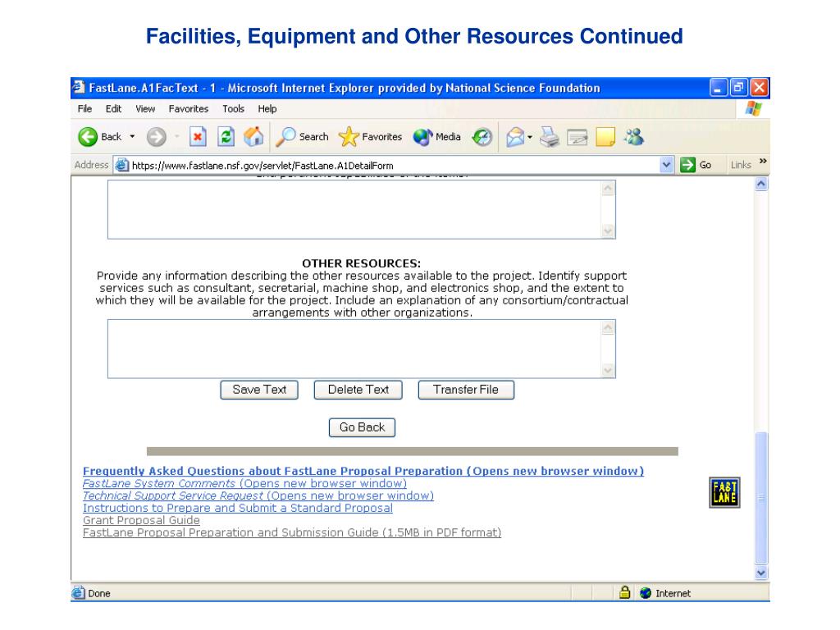Click the Internet Explorer title bar icon
This screenshot has width=840, height=630.
tap(79, 87)
